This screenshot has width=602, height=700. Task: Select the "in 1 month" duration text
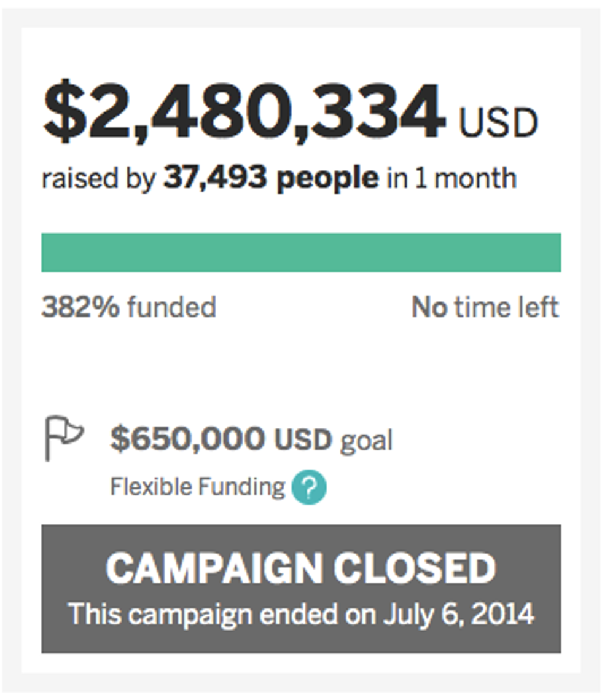pos(451,179)
